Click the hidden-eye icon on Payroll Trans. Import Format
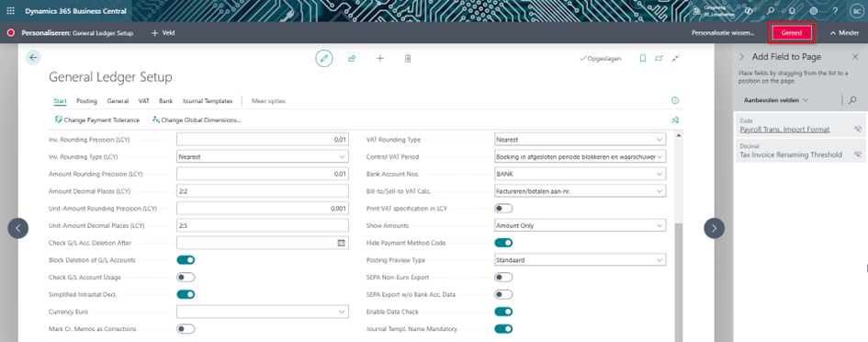868x342 pixels. (858, 129)
